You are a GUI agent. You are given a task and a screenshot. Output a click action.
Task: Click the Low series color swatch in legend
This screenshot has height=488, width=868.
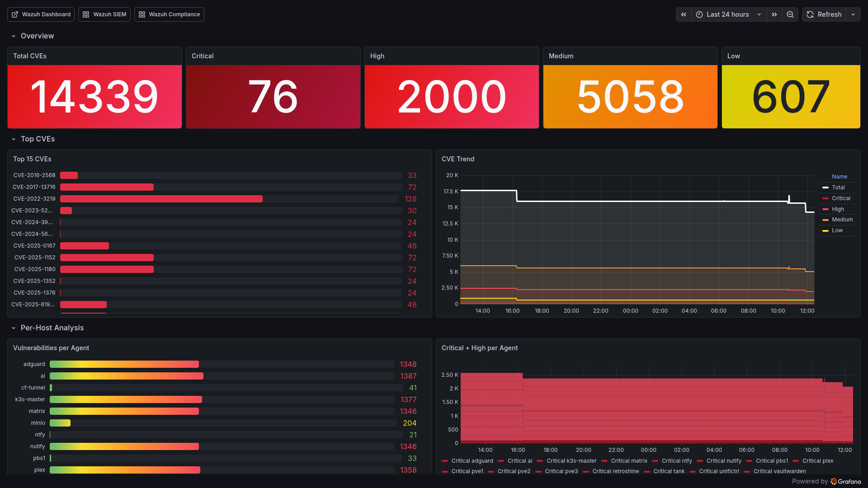pyautogui.click(x=826, y=230)
